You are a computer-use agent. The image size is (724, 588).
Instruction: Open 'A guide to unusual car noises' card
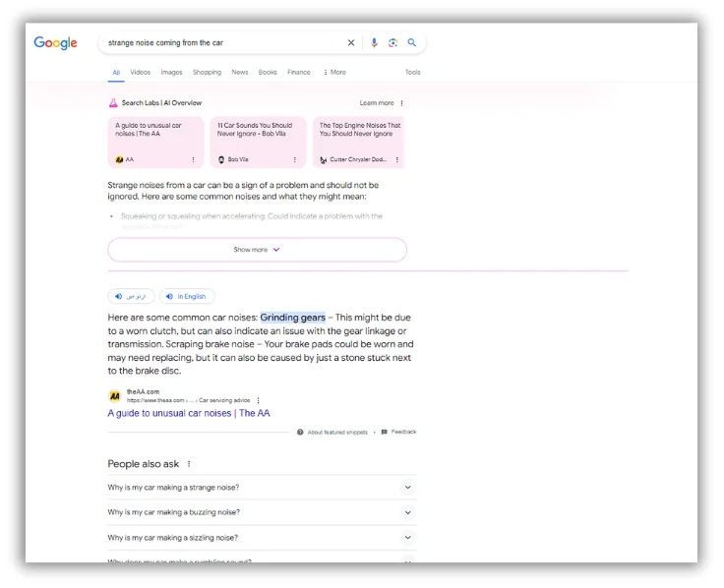(156, 143)
